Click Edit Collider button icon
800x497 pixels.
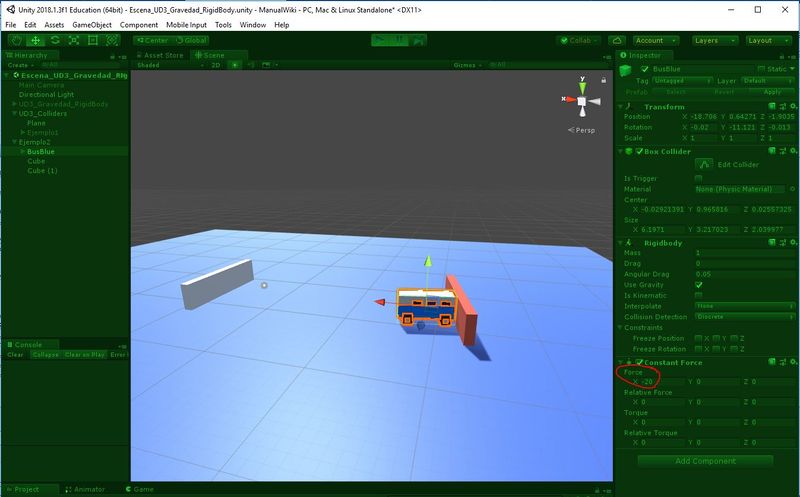coord(704,164)
